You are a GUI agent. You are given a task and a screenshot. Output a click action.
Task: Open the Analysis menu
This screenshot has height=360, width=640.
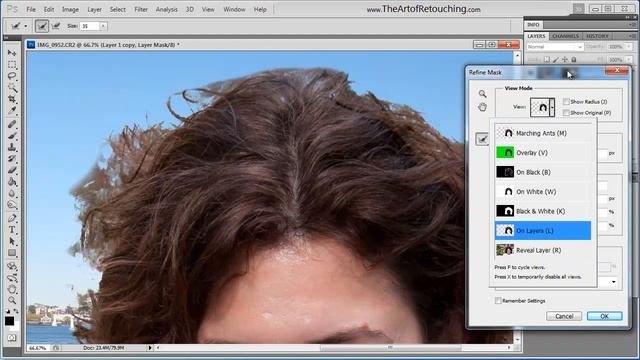pos(167,9)
